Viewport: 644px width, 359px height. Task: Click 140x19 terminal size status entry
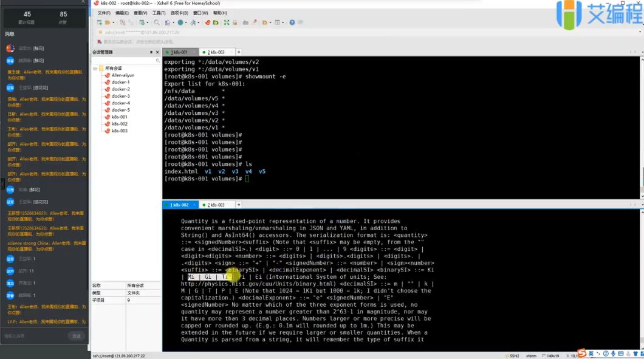click(x=550, y=356)
